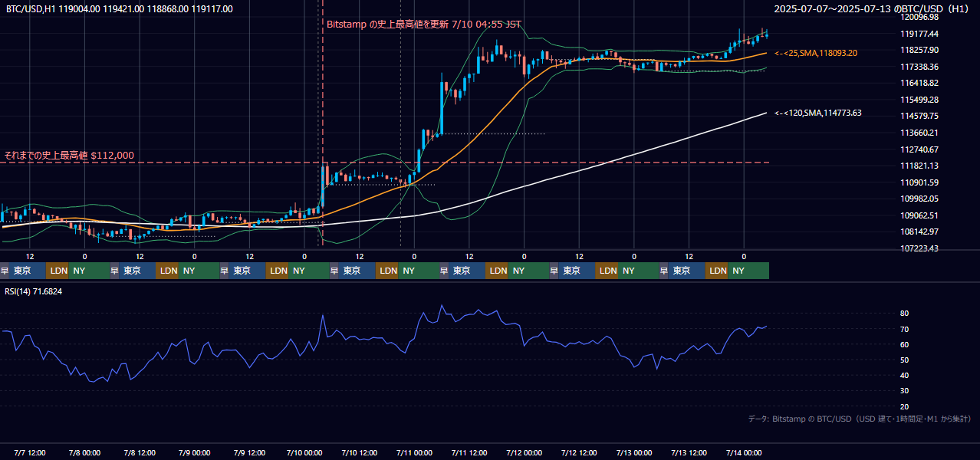Select the 7/11 00:00 time label
Screen dimensions: 980x460
tap(415, 452)
